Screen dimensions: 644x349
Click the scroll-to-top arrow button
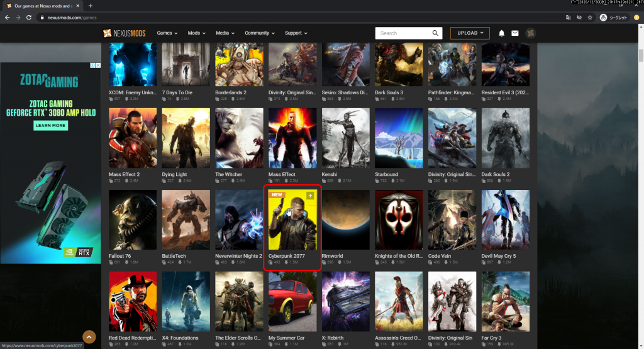(x=89, y=337)
